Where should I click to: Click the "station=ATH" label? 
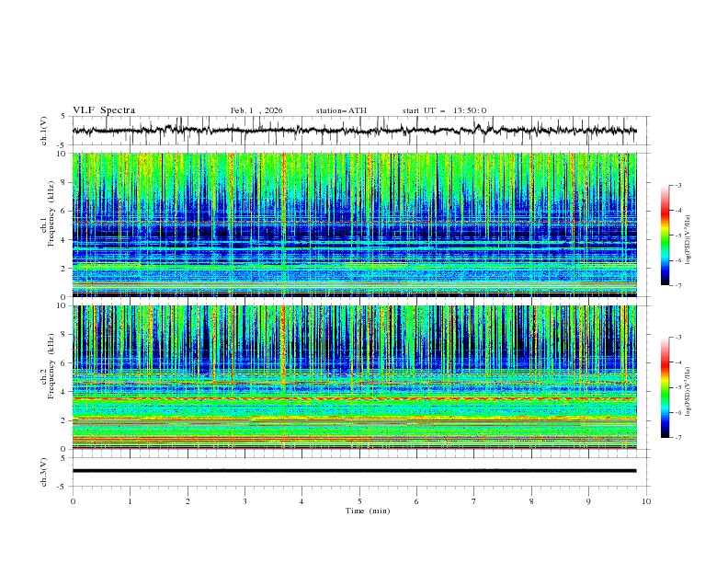pos(341,110)
